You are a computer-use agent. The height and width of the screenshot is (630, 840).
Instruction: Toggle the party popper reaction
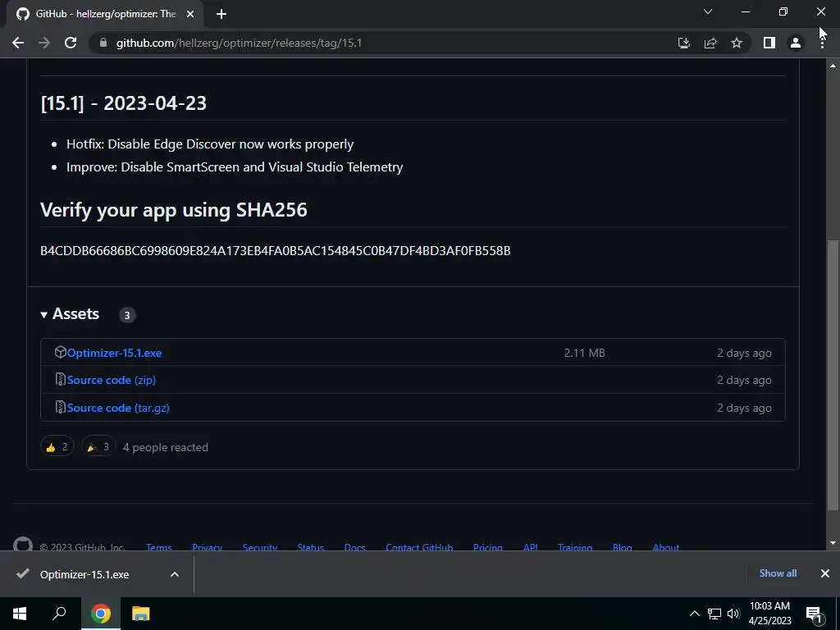tap(98, 447)
